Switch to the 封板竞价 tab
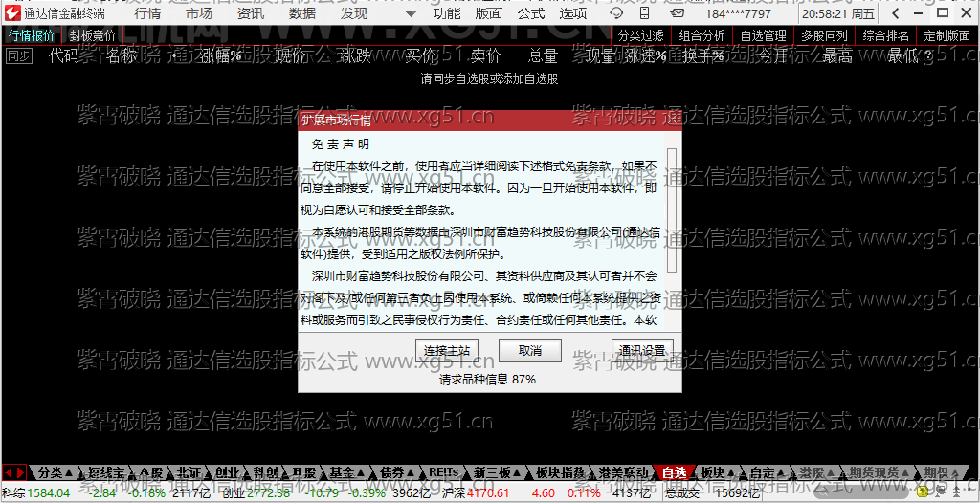 point(92,35)
